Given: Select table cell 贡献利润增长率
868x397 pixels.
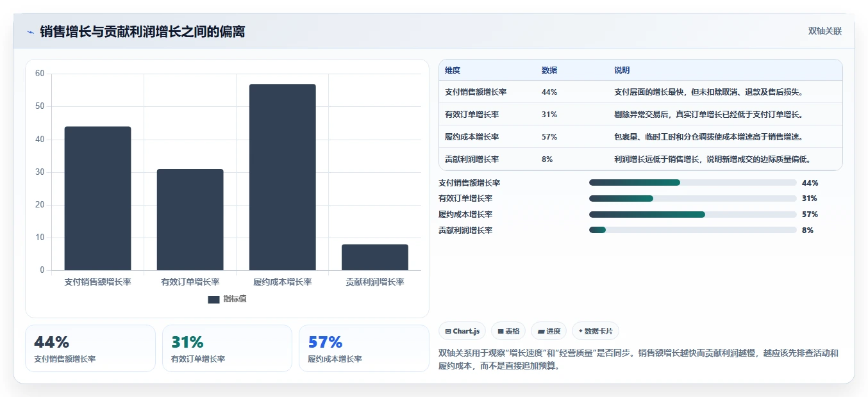Looking at the screenshot, I should (x=472, y=159).
